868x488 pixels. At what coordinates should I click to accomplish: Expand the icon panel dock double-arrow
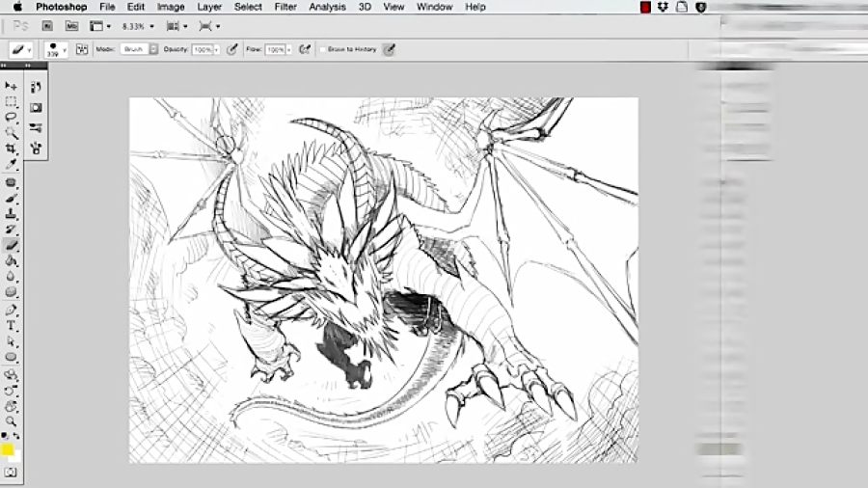coord(28,66)
